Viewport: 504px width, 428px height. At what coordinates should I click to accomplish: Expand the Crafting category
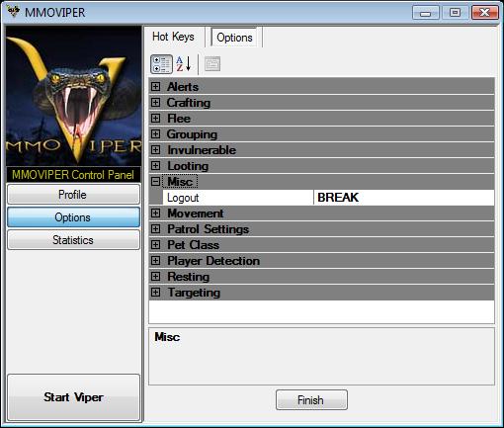point(155,103)
